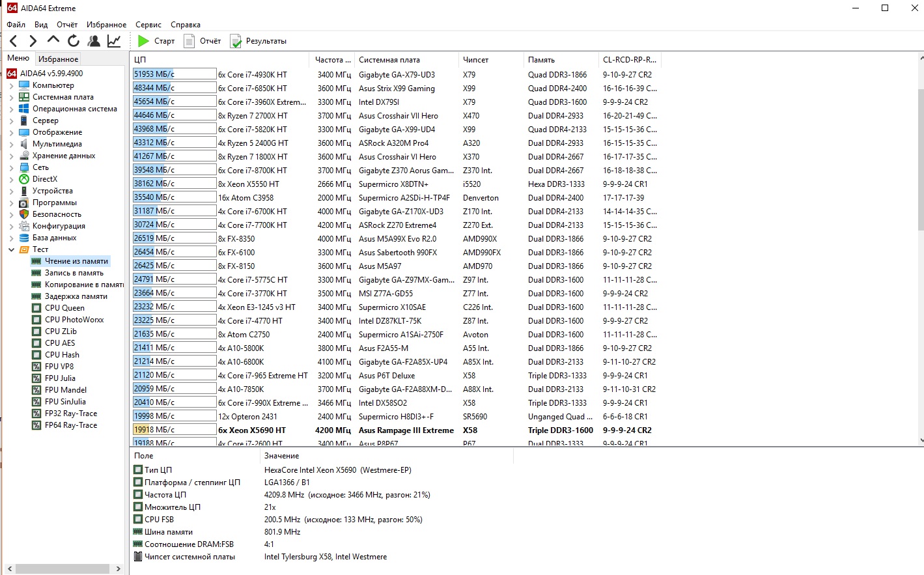The width and height of the screenshot is (924, 575).
Task: Click the motherboard icon beside Системная плата tree item
Action: 24,97
